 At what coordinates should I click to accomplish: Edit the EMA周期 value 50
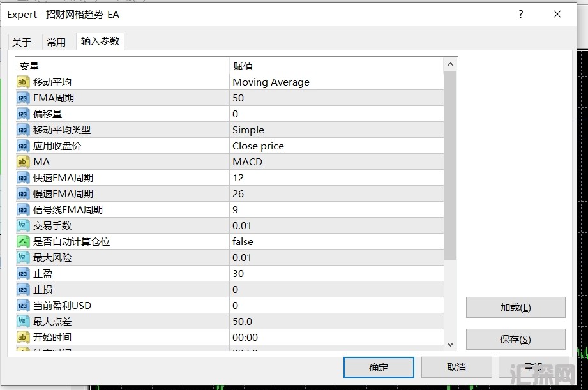click(x=336, y=98)
